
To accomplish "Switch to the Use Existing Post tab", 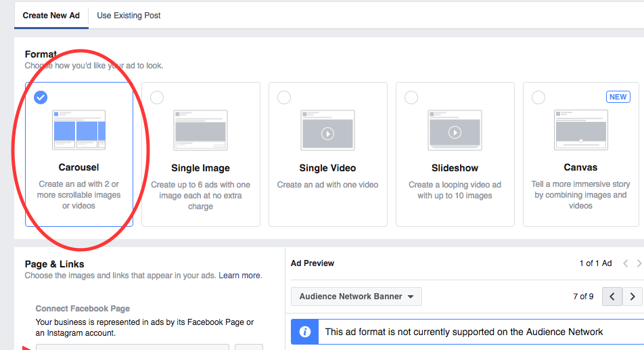I will pos(129,15).
